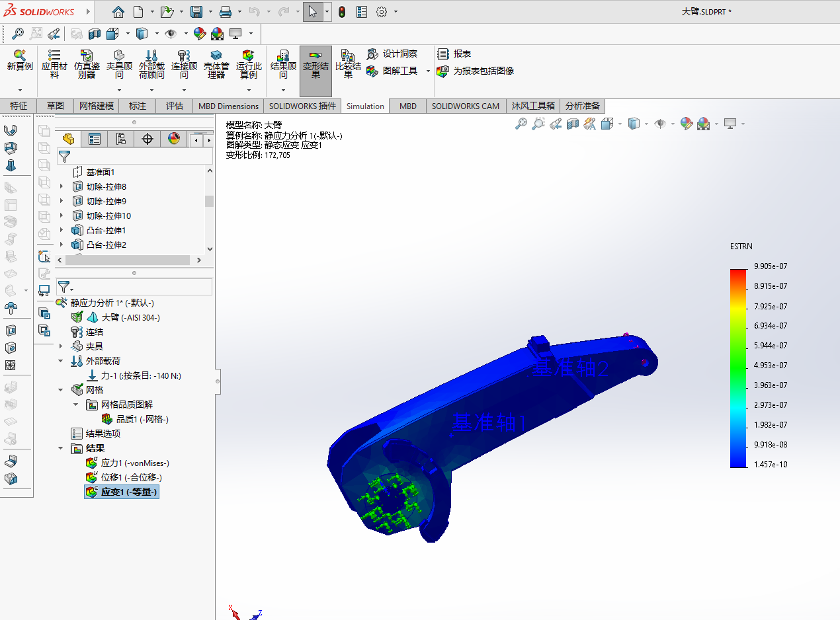
Task: Open a file using the Open folder icon
Action: click(167, 12)
